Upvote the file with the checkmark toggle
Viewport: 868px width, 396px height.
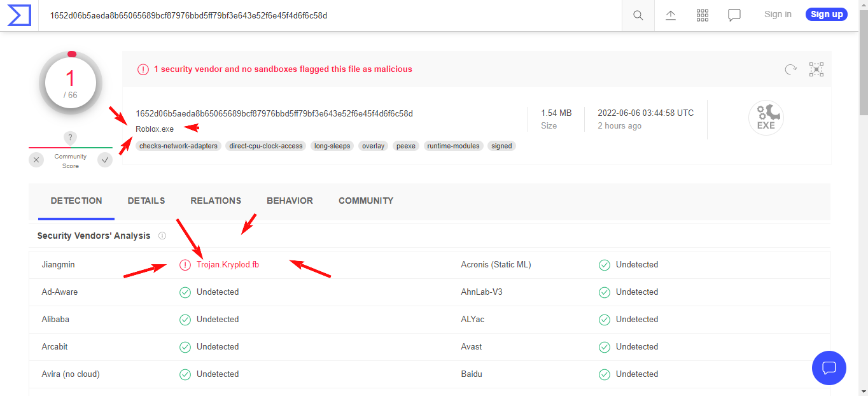coord(104,159)
